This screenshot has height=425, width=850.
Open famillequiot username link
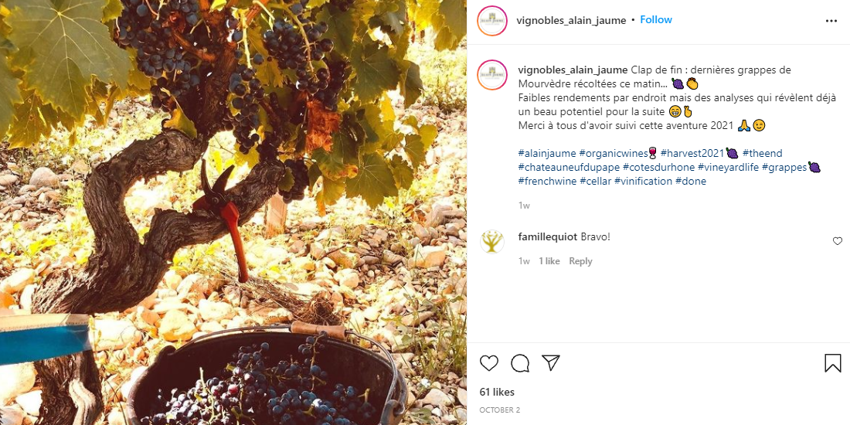(546, 237)
